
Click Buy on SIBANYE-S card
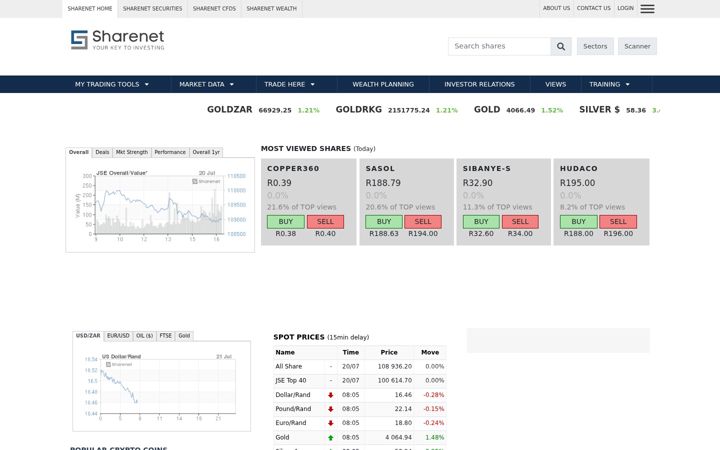point(481,222)
